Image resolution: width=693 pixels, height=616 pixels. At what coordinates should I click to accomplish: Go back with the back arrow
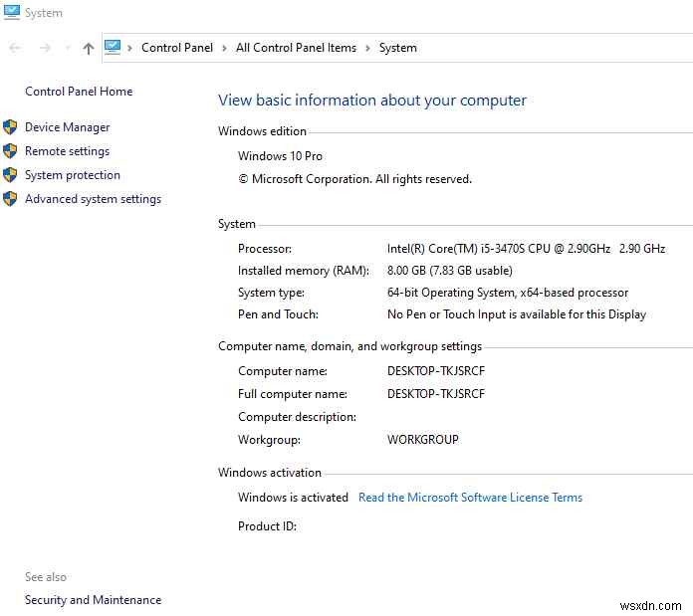[x=16, y=48]
